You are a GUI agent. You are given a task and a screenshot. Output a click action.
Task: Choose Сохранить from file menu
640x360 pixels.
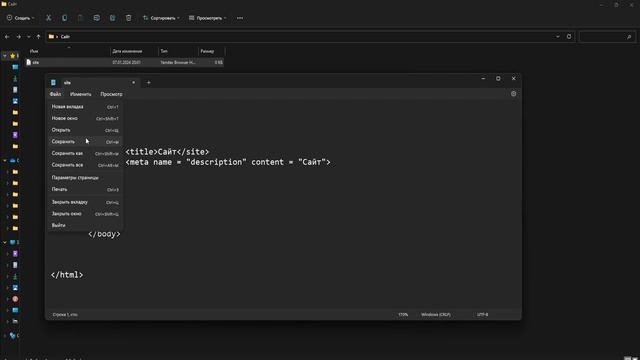pyautogui.click(x=85, y=142)
